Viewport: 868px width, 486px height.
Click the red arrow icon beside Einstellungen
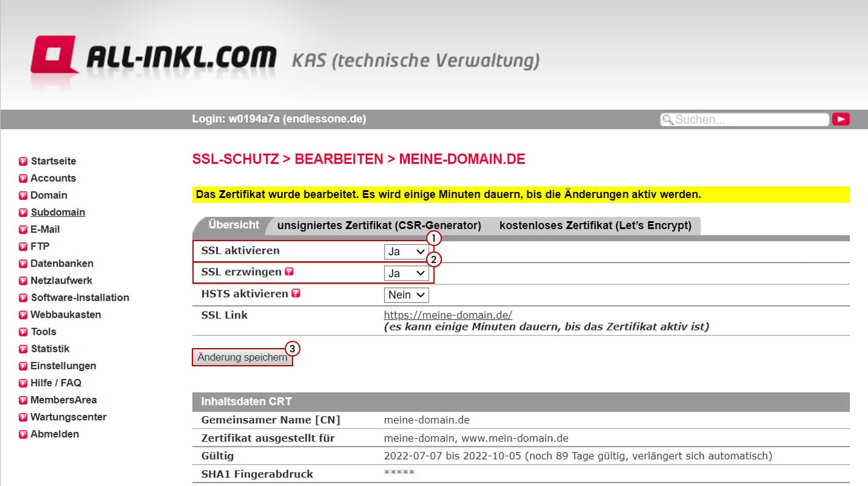[x=24, y=366]
